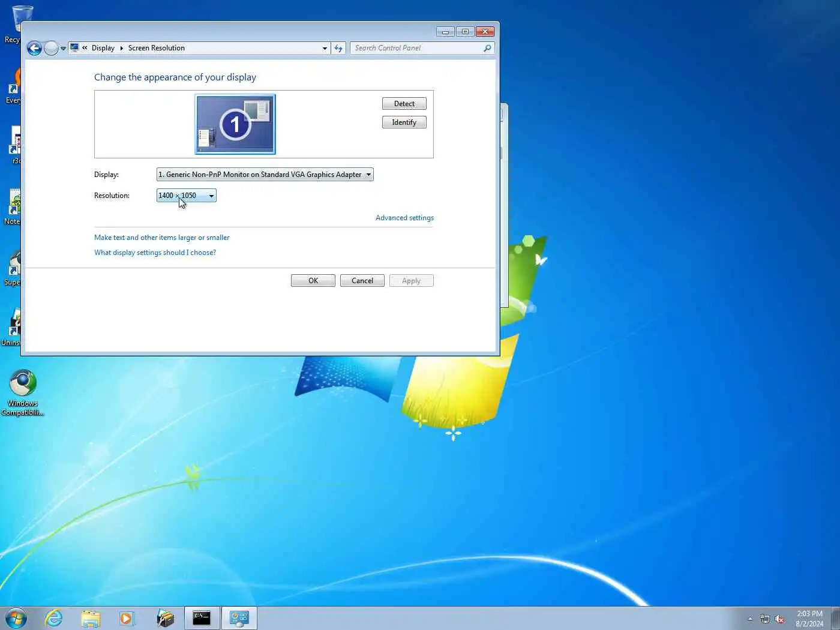Open the Resolution 1400 × 1050 dropdown

click(x=186, y=196)
